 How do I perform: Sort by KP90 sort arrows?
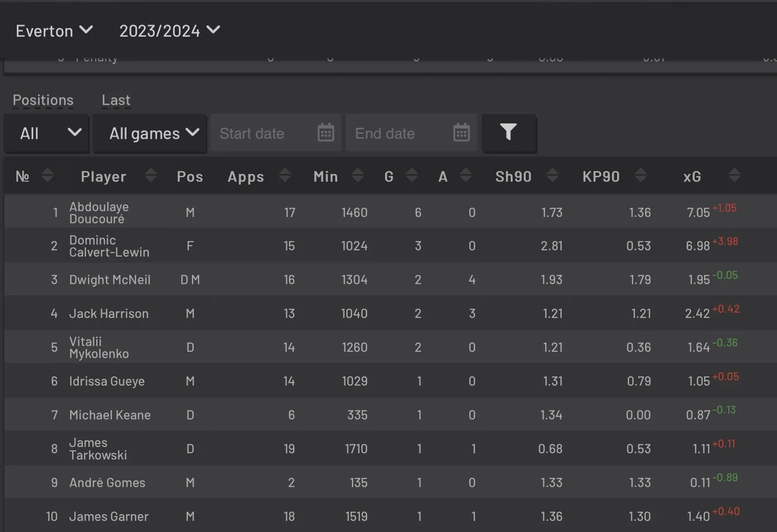[641, 175]
